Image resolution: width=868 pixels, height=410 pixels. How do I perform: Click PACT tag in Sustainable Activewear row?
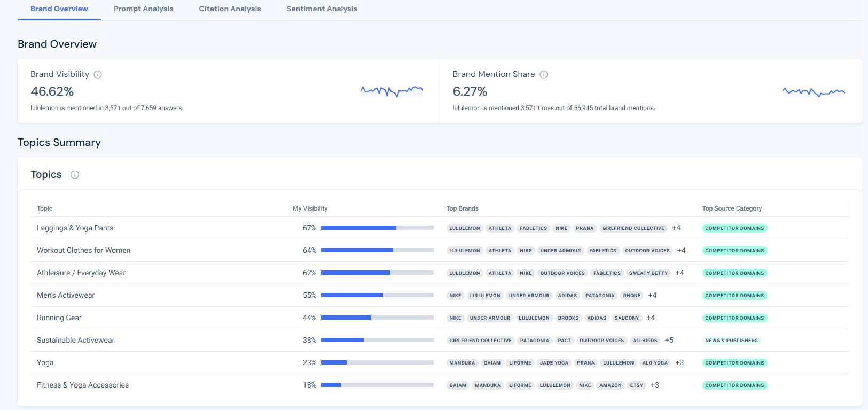[x=565, y=341]
